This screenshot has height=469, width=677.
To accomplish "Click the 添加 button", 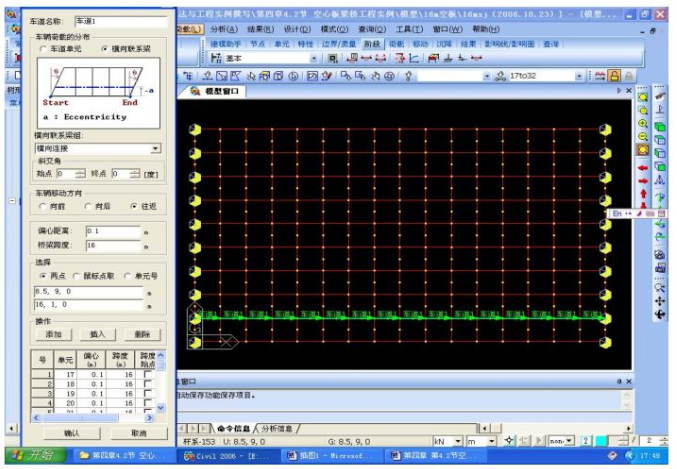I will [54, 334].
